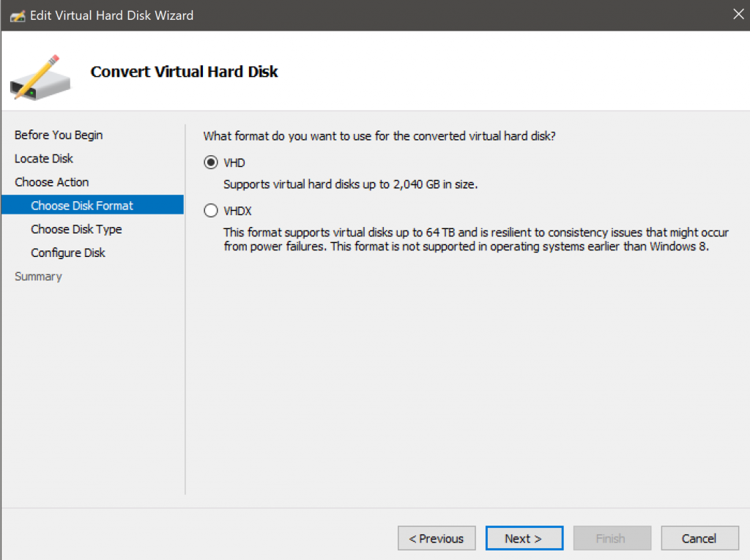Go to Before You Begin step

click(59, 135)
